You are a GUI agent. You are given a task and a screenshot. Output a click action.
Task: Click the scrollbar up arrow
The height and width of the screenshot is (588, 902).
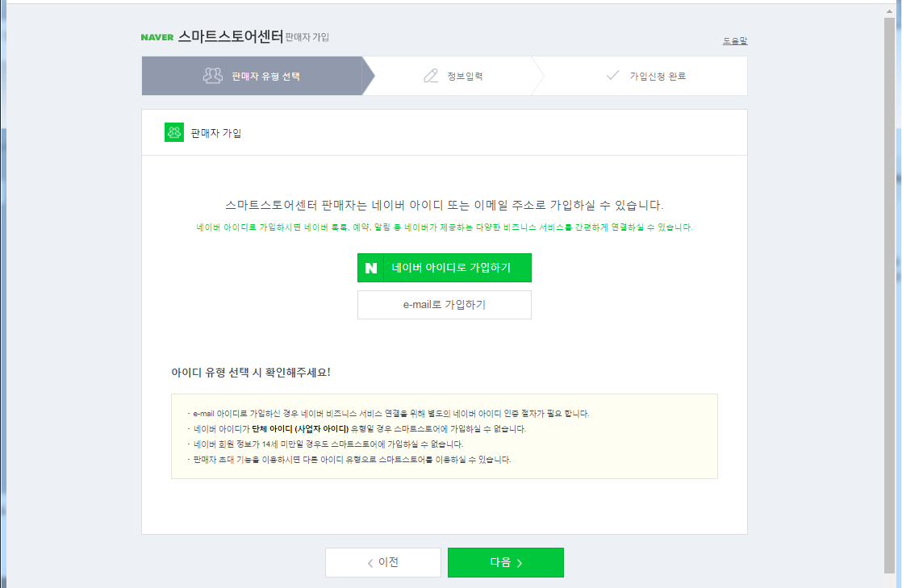(889, 11)
